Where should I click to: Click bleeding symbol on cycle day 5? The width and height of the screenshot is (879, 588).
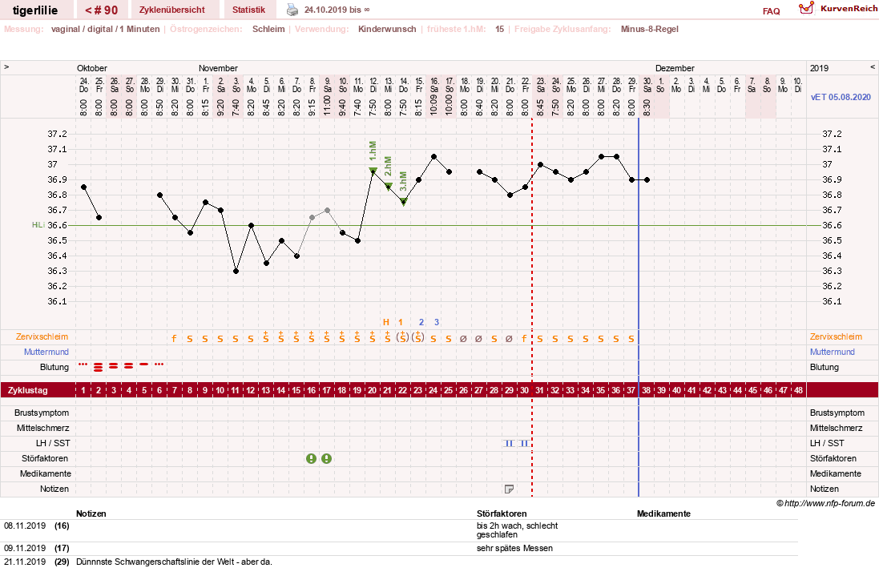(144, 364)
